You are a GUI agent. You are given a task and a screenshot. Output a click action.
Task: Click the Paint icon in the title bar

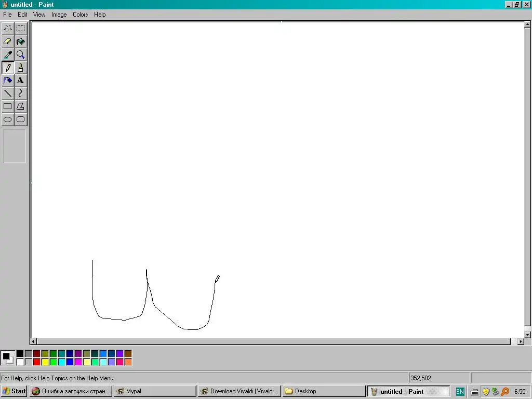[x=5, y=4]
